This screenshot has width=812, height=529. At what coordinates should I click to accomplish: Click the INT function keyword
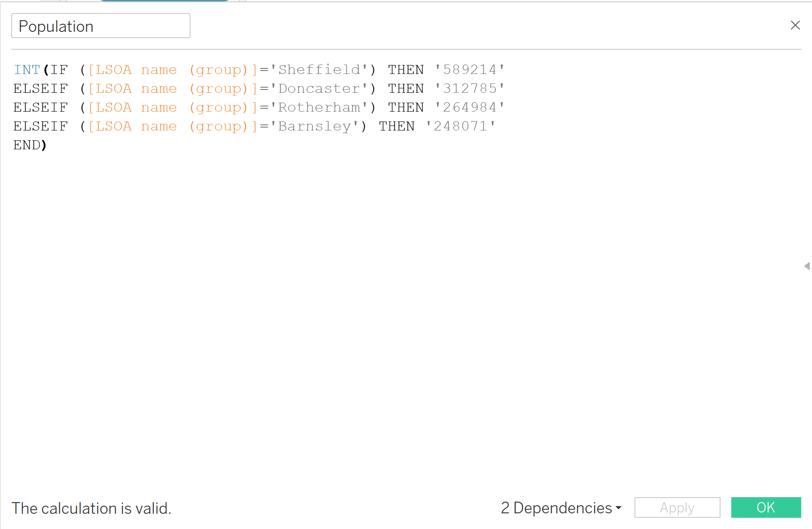click(x=27, y=69)
